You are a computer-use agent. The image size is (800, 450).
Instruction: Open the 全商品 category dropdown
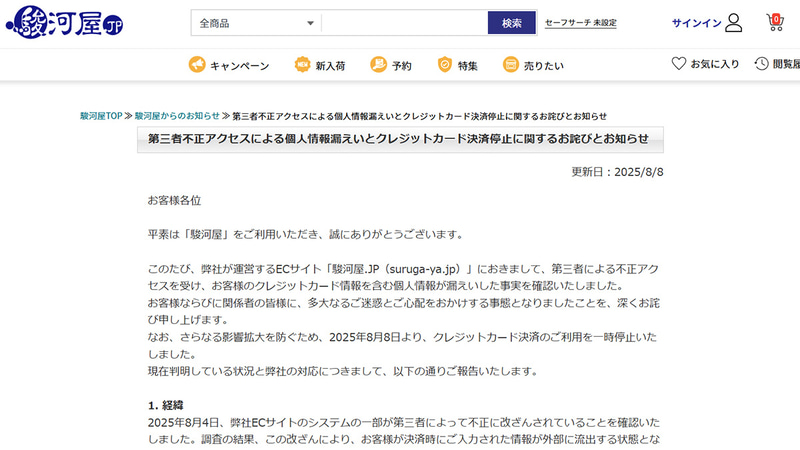point(256,23)
